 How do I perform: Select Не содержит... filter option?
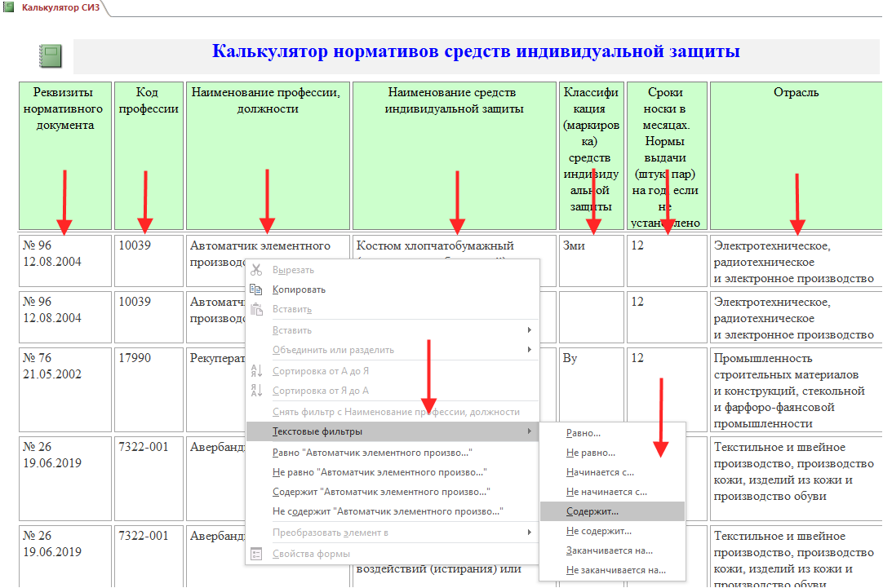point(613,531)
